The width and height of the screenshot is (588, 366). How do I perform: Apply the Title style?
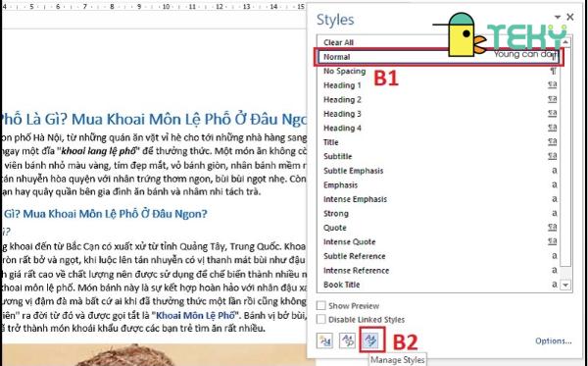(438, 142)
